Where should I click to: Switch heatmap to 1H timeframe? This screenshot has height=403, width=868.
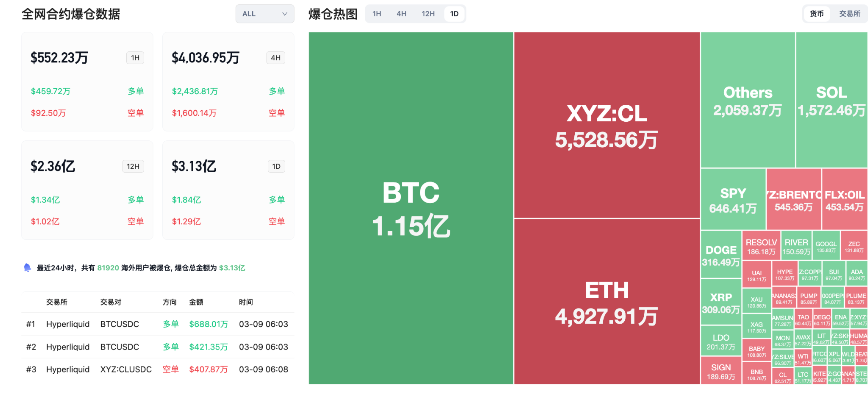pyautogui.click(x=377, y=14)
